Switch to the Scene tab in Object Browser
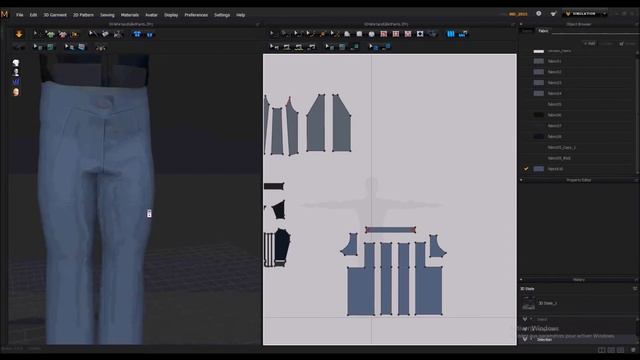This screenshot has height=360, width=640. click(528, 31)
